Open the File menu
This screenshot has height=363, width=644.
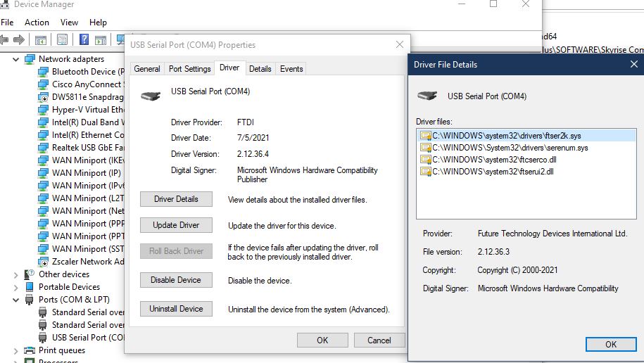pyautogui.click(x=7, y=23)
